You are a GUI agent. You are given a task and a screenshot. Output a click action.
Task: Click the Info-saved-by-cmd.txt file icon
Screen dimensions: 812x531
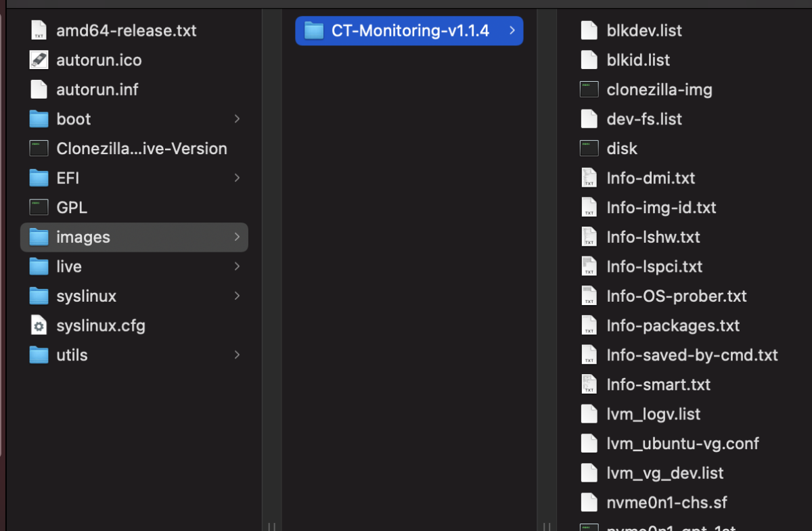(589, 355)
